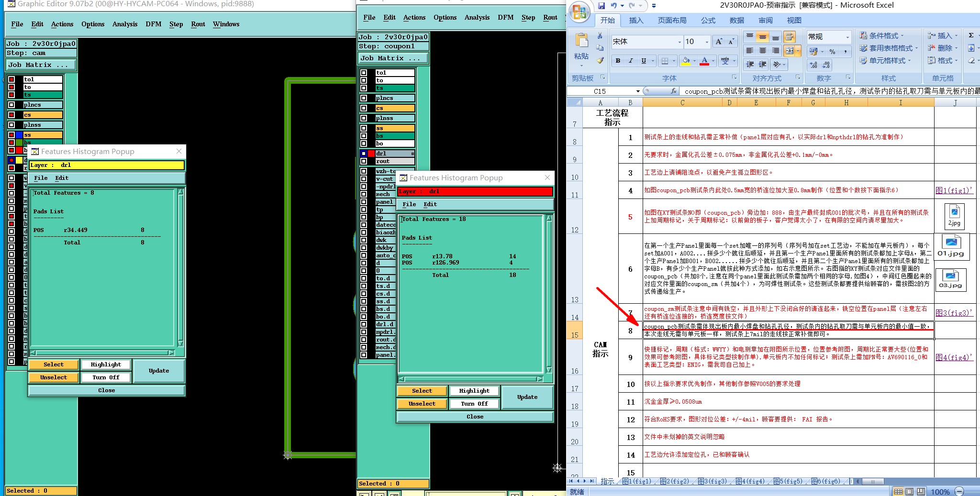Apply percent style number format
This screenshot has width=980, height=496.
pos(833,51)
